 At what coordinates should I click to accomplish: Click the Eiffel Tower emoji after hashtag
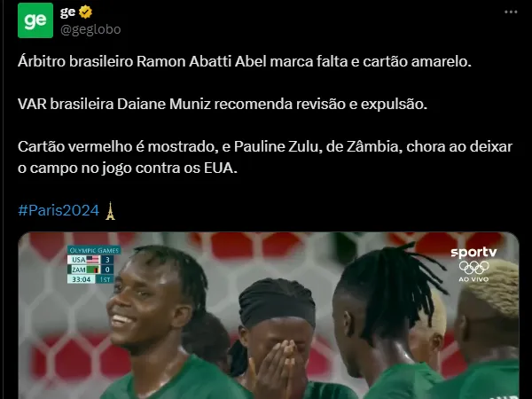110,211
